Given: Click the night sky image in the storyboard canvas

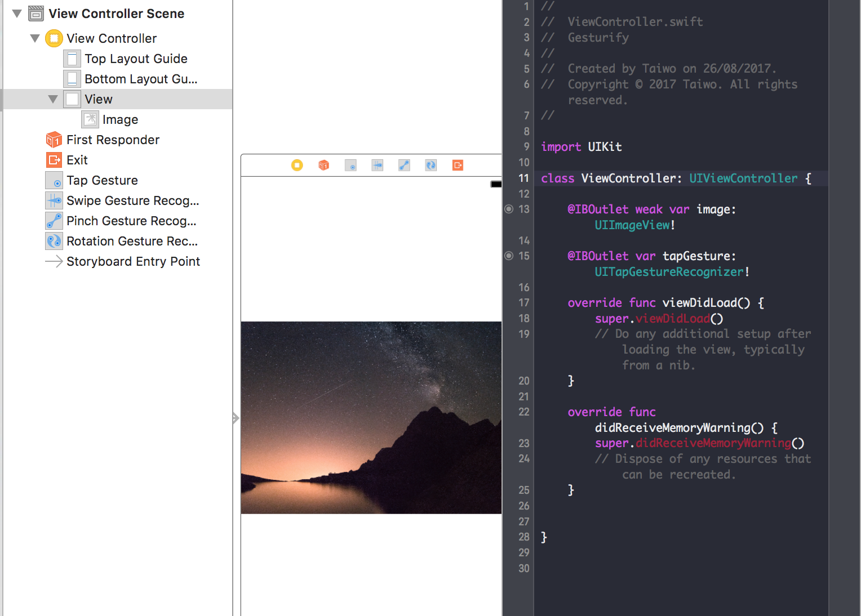Looking at the screenshot, I should [x=371, y=417].
